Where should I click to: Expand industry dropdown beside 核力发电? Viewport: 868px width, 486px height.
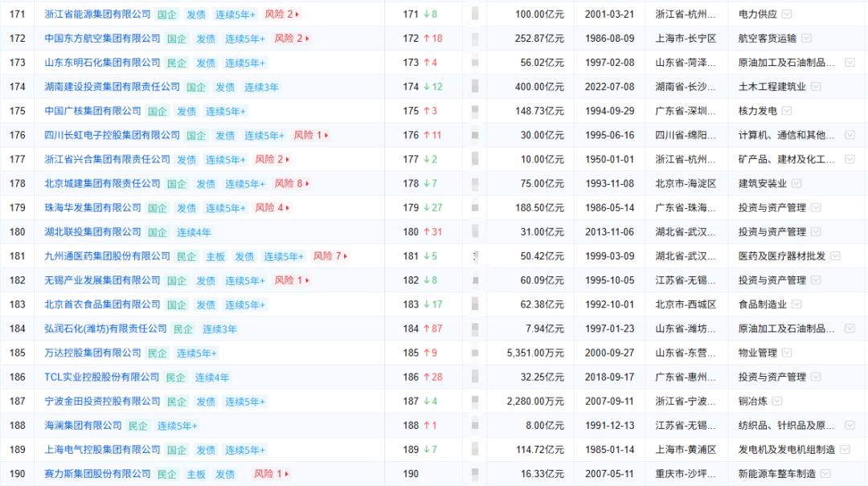[787, 111]
